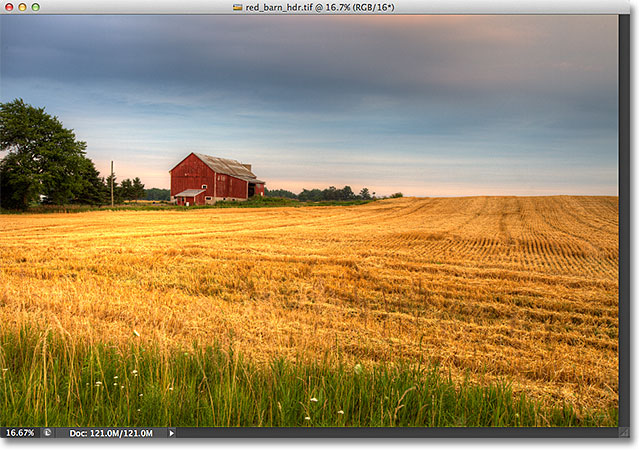Minimize the document with the yellow button
Screen dimensions: 639x450
[22, 7]
